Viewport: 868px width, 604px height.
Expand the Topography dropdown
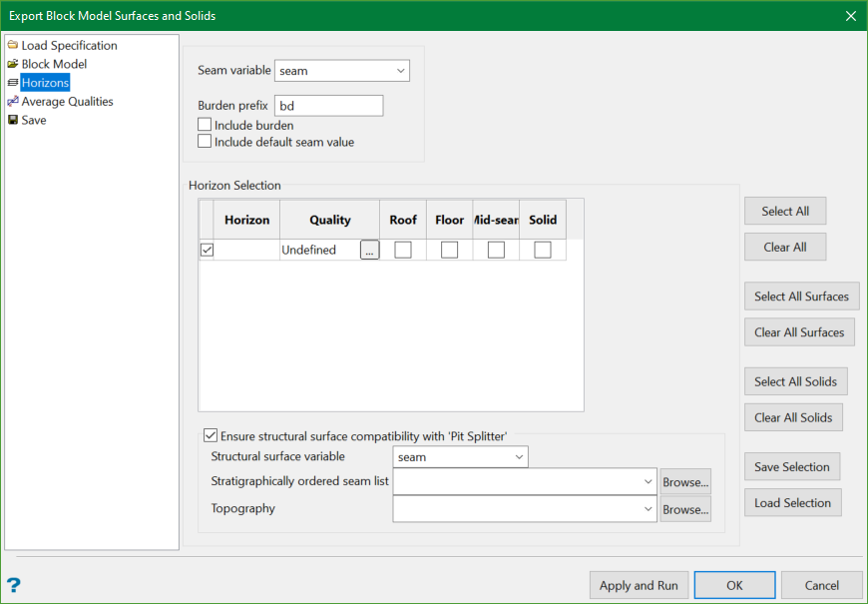point(645,509)
